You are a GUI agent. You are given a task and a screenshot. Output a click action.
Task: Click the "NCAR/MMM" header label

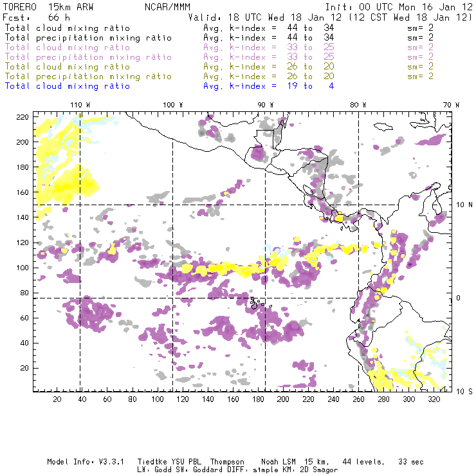(167, 7)
